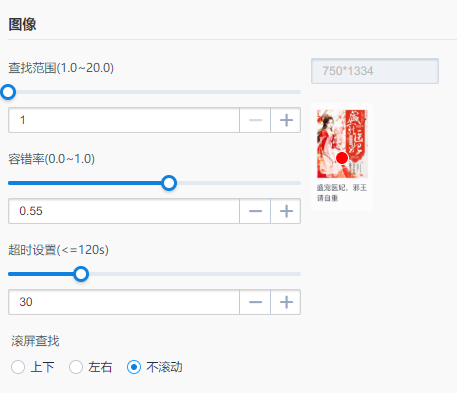Click the 图像 section heading
The width and height of the screenshot is (457, 393).
point(22,24)
